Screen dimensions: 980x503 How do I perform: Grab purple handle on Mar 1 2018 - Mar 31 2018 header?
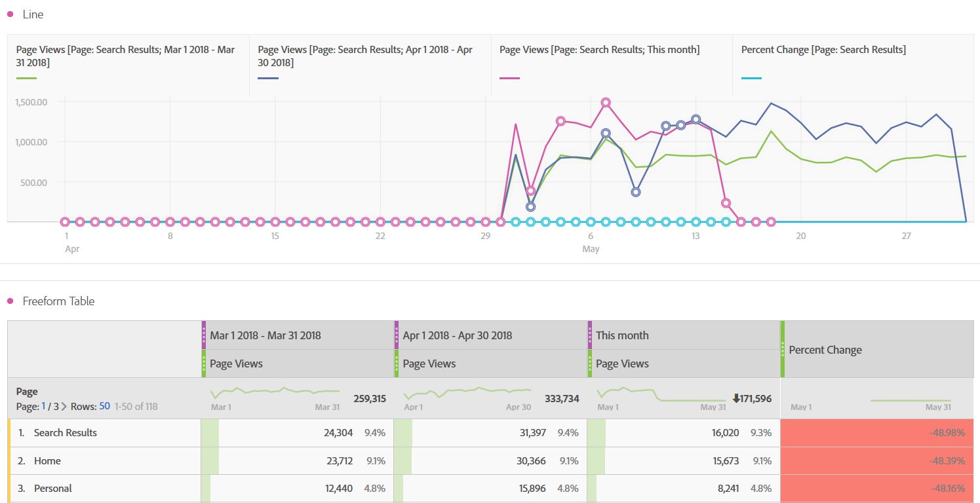tap(204, 335)
